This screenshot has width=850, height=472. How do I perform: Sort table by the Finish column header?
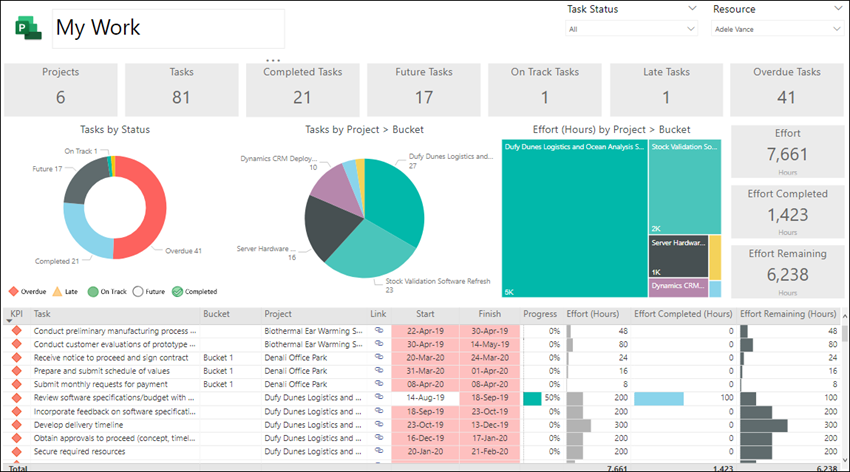click(x=490, y=314)
